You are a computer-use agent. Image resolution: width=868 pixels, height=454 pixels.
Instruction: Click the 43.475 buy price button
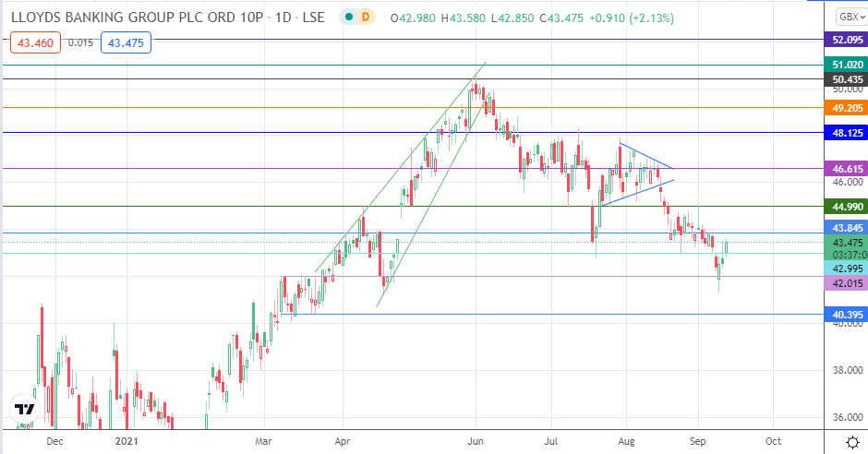click(126, 42)
